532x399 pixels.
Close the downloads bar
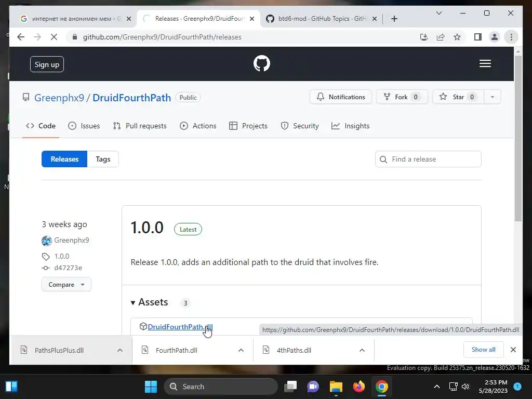(x=513, y=350)
